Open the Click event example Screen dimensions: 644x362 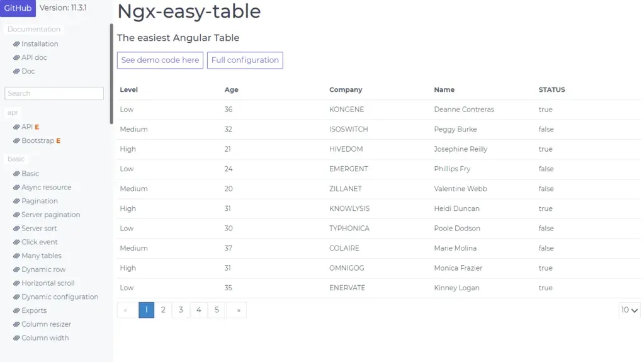click(40, 242)
